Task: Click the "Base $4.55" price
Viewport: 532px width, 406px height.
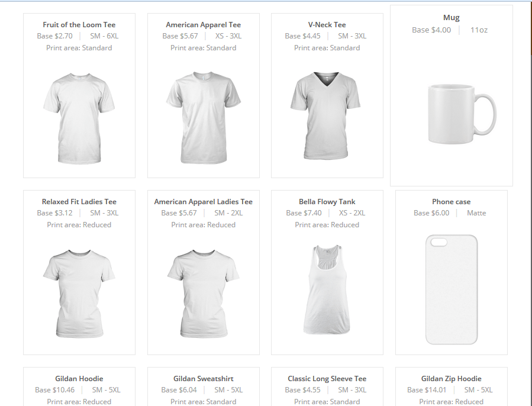Action: click(302, 389)
